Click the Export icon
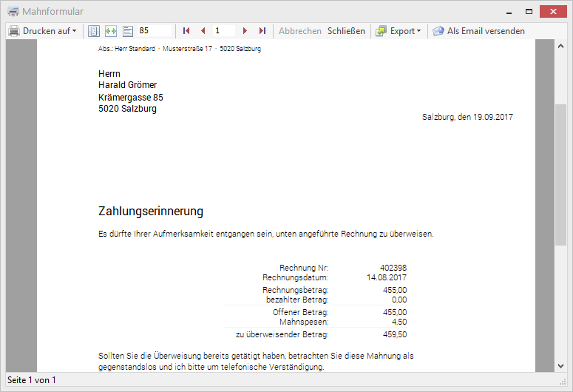The width and height of the screenshot is (573, 392). pyautogui.click(x=381, y=31)
